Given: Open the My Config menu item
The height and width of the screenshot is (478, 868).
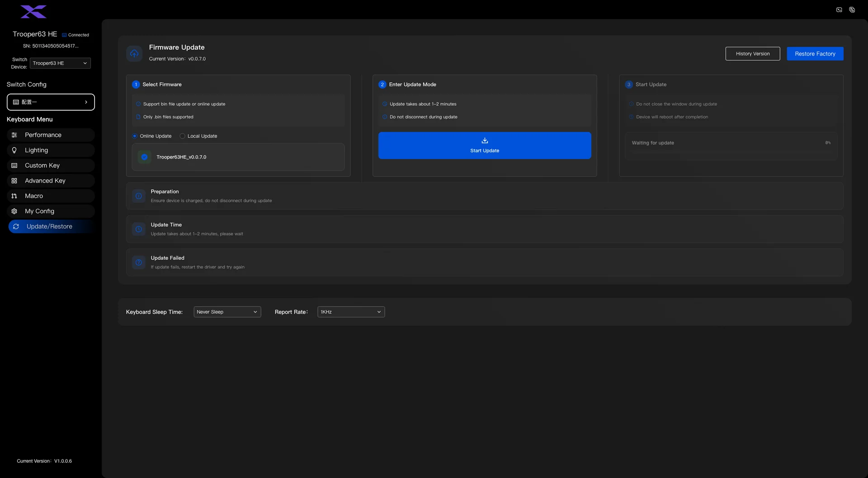Looking at the screenshot, I should tap(51, 211).
